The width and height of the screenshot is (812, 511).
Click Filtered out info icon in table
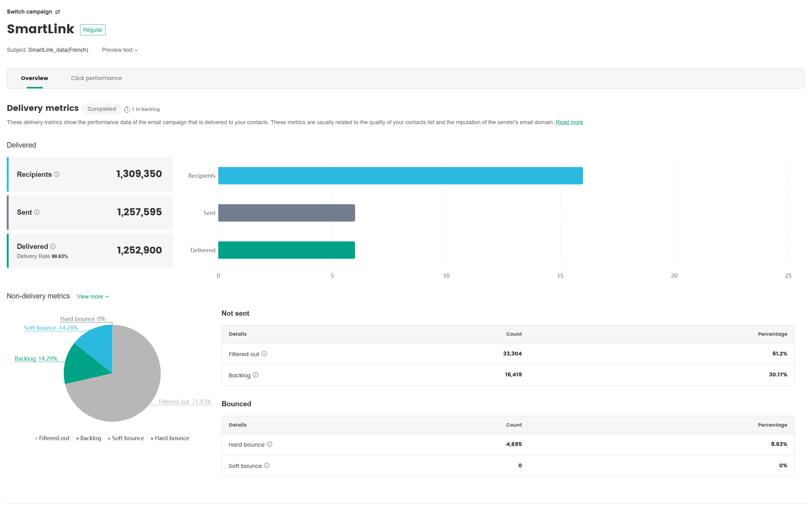tap(265, 354)
